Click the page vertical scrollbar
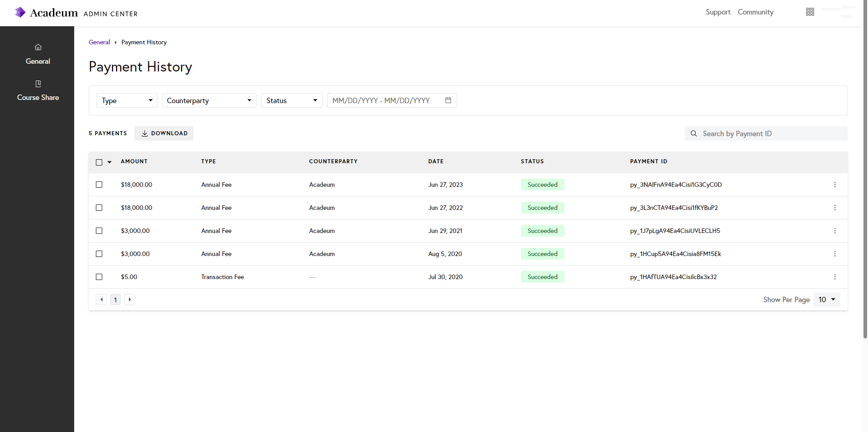 point(865,170)
